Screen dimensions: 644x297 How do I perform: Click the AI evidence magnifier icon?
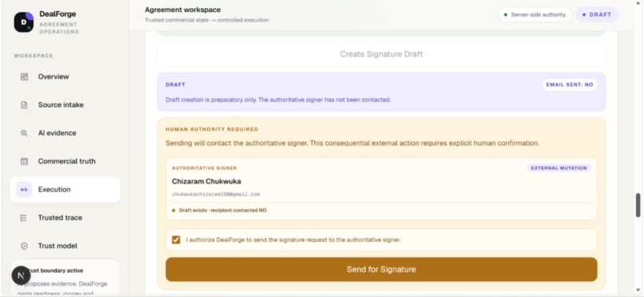[x=24, y=133]
